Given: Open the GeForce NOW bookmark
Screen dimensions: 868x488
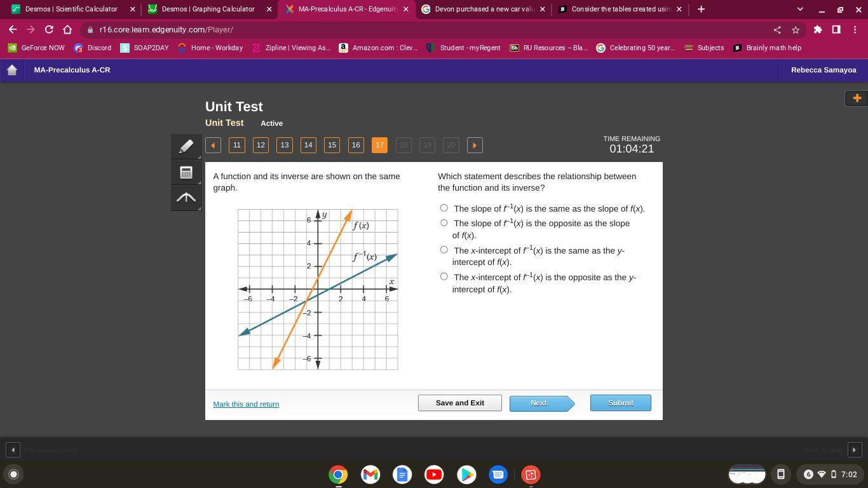Looking at the screenshot, I should [x=36, y=48].
